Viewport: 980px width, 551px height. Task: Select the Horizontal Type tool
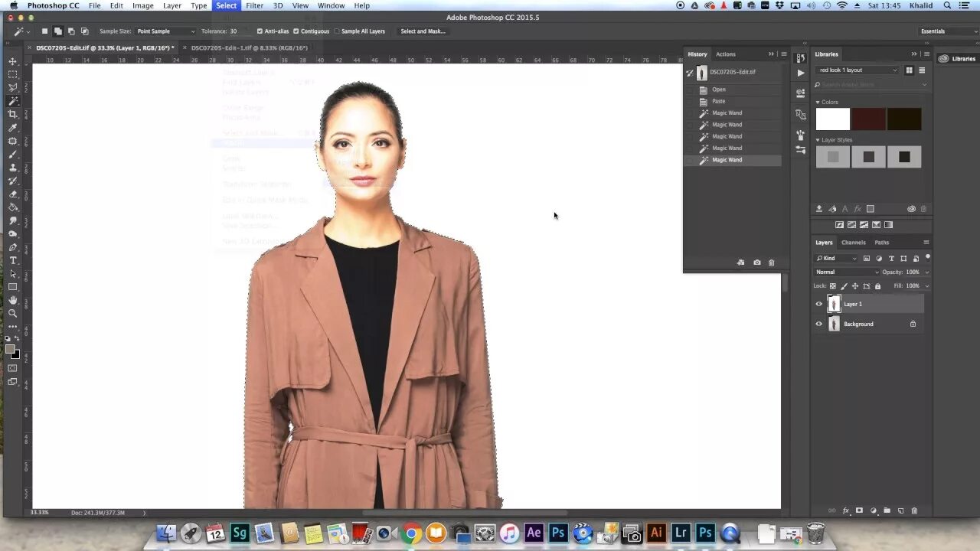(x=12, y=260)
